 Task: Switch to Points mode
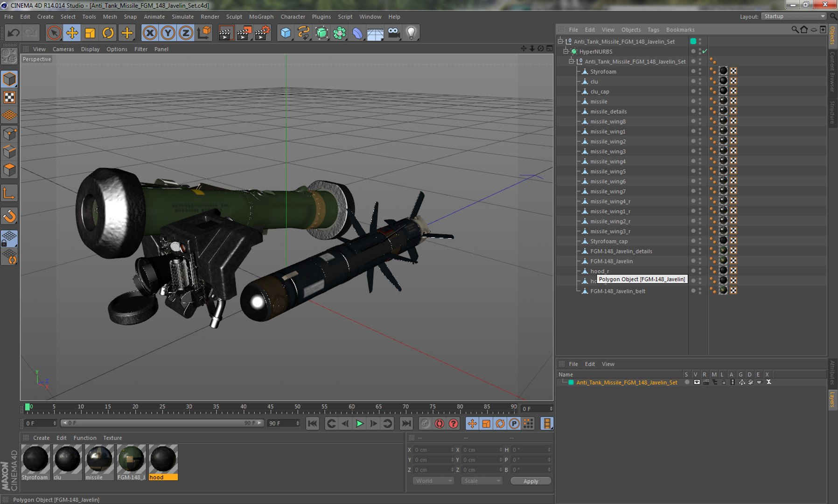9,134
